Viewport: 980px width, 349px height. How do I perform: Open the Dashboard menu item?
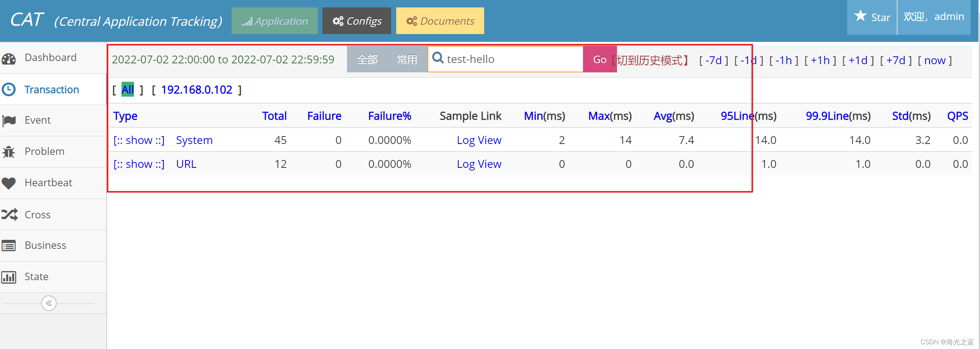point(53,58)
